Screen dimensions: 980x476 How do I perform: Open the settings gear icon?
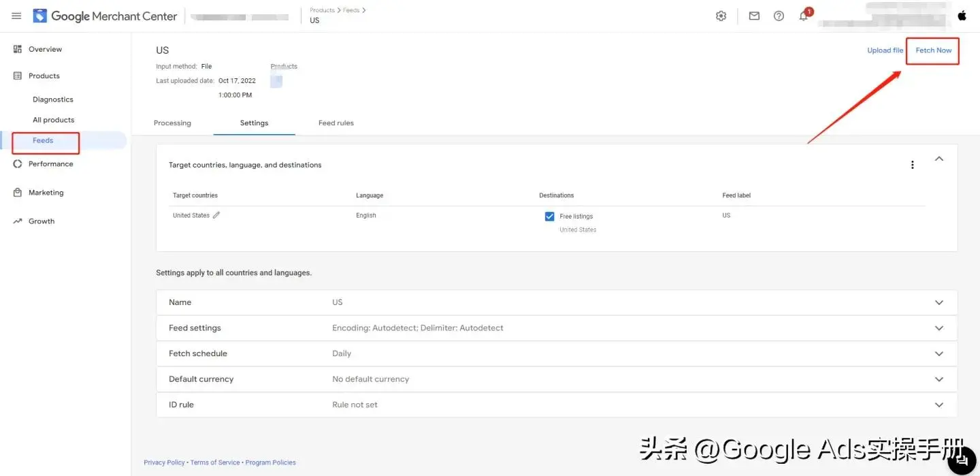pos(721,16)
